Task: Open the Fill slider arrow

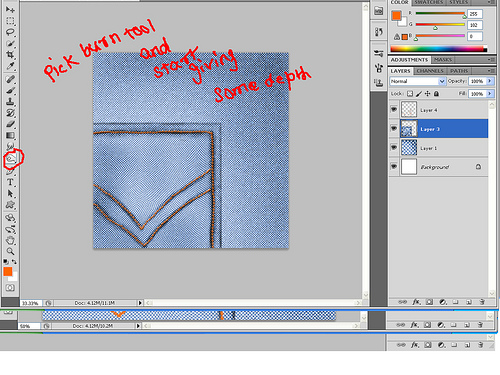Action: (x=490, y=94)
